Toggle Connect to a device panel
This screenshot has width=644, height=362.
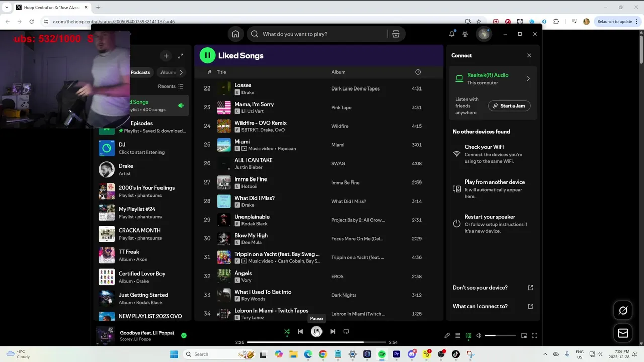click(468, 335)
